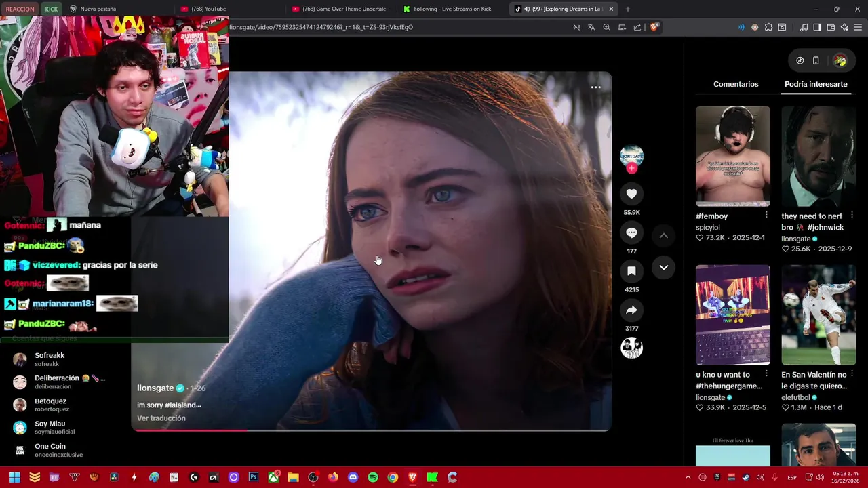Open comments via the speech bubble icon

pyautogui.click(x=631, y=232)
